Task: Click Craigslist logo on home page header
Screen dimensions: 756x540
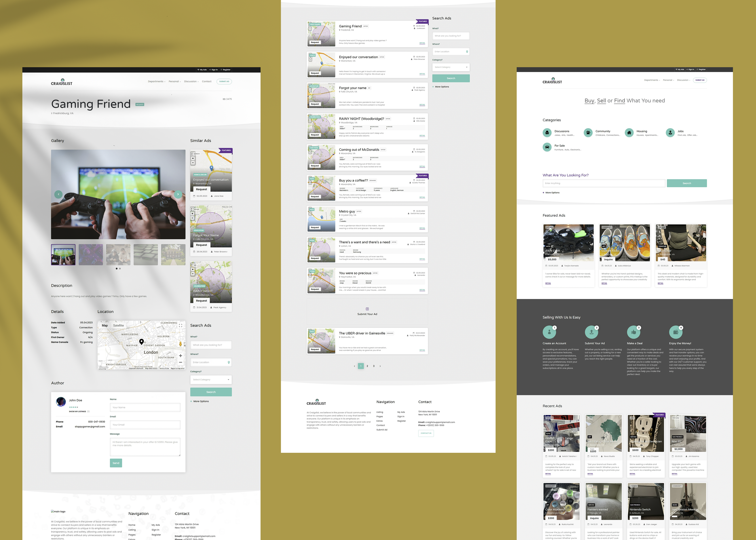Action: (552, 81)
